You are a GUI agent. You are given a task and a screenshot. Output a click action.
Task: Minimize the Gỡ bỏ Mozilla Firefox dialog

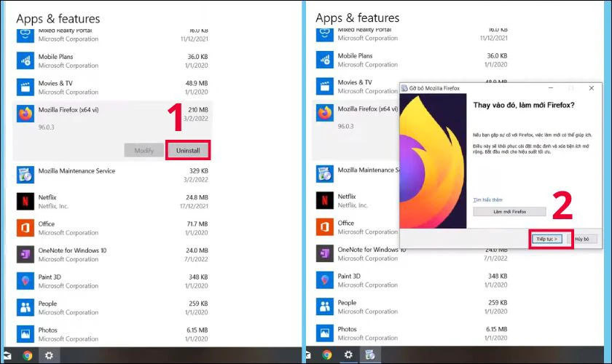coord(551,88)
